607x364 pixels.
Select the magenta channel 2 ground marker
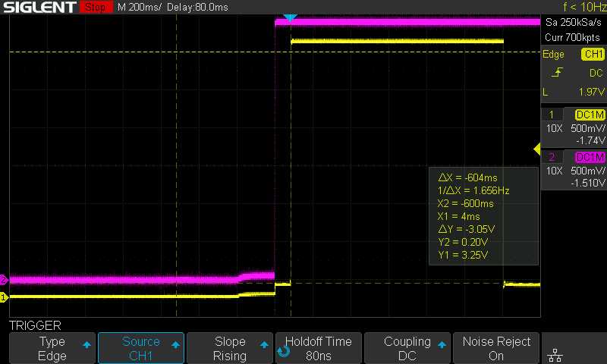click(4, 279)
